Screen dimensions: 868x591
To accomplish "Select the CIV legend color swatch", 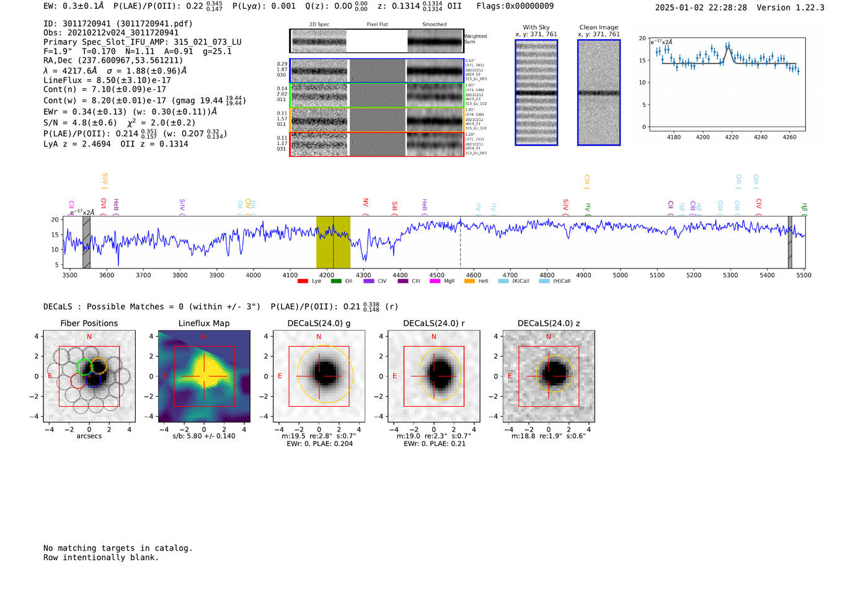I will [369, 281].
